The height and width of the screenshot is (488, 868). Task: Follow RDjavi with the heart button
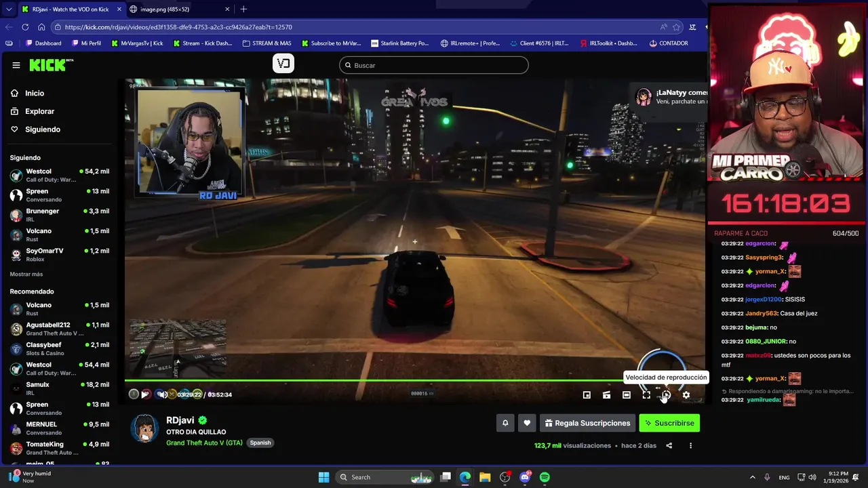pyautogui.click(x=527, y=423)
